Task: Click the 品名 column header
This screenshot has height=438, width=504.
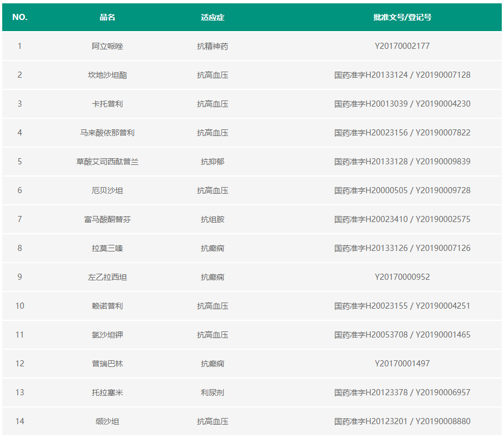Action: coord(107,17)
